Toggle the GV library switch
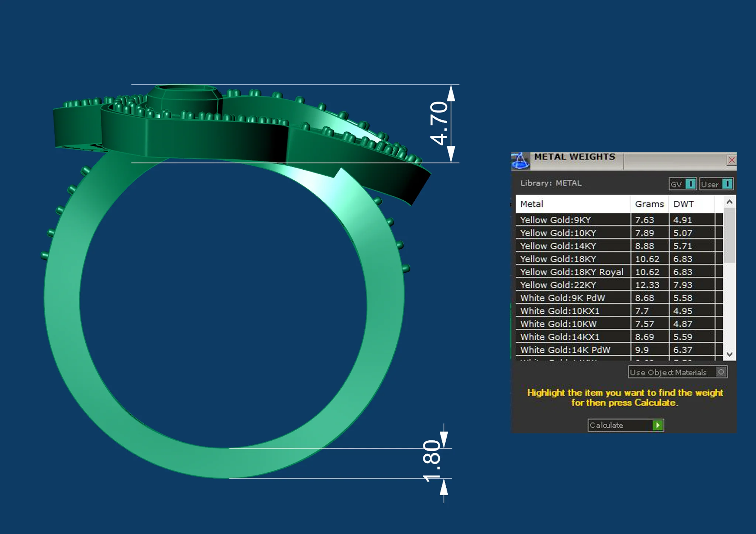756x534 pixels. coord(683,184)
